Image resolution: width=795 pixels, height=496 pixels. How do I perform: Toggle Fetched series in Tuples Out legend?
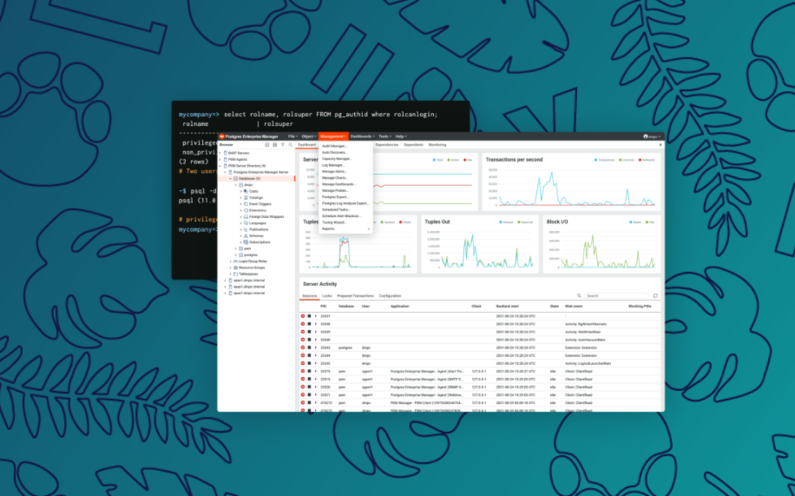[506, 223]
